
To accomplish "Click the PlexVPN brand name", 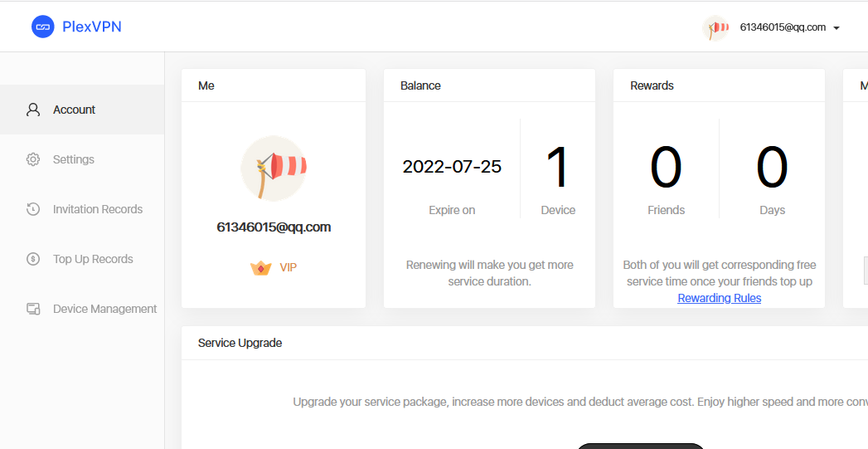I will click(x=92, y=27).
